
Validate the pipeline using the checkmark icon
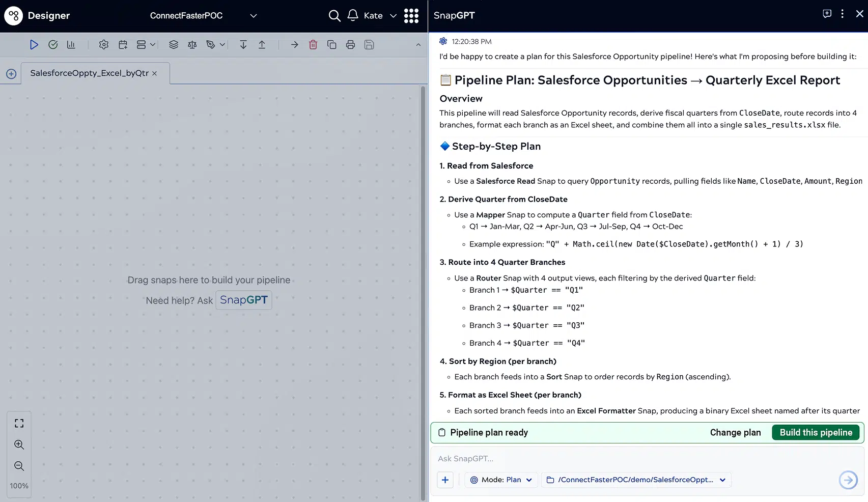point(53,45)
